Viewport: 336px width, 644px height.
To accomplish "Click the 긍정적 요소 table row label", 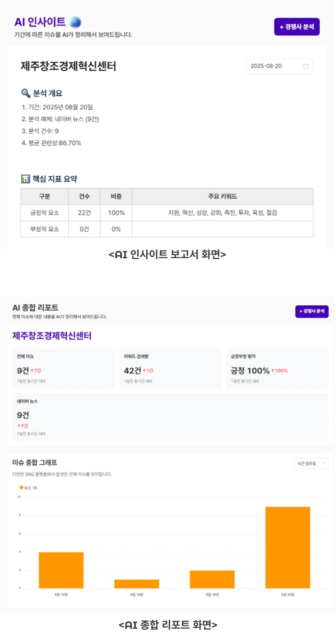I will coord(44,213).
